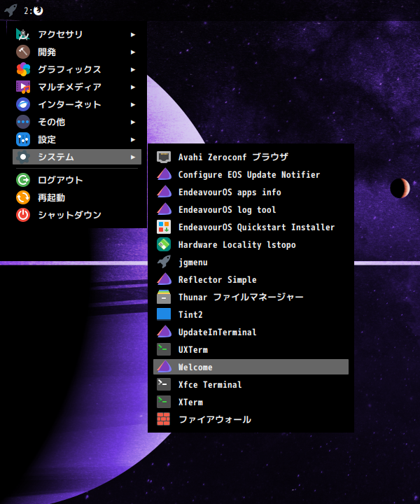Open Avahi Zeroconf ブラウザ entry
This screenshot has width=420, height=504.
(251, 157)
